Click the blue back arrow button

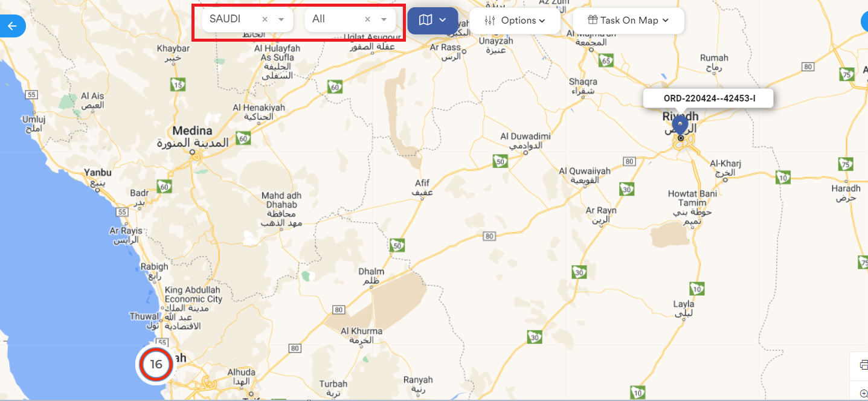[x=11, y=26]
